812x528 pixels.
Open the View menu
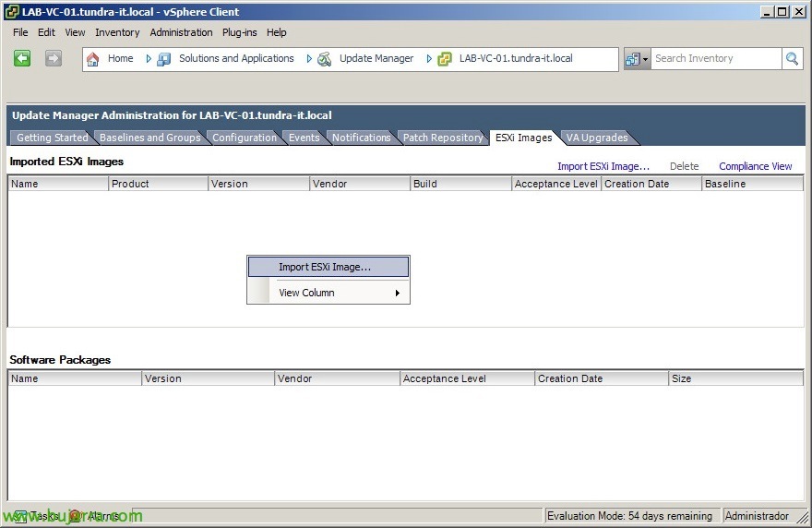point(75,32)
